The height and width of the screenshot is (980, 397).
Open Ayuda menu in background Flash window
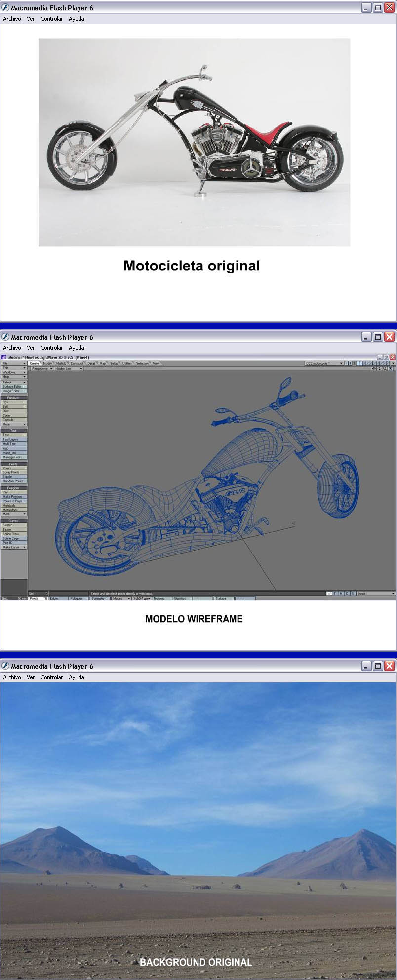[77, 677]
